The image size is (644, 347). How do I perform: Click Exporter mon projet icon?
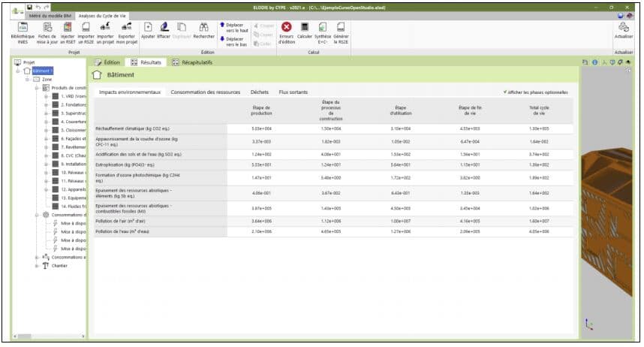click(x=127, y=28)
